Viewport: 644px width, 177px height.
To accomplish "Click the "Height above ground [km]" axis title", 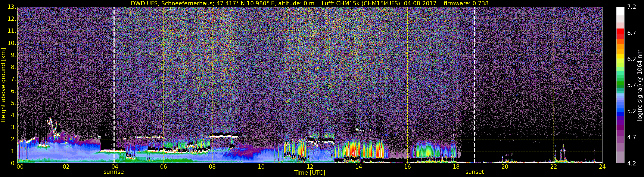I will (x=3, y=85).
